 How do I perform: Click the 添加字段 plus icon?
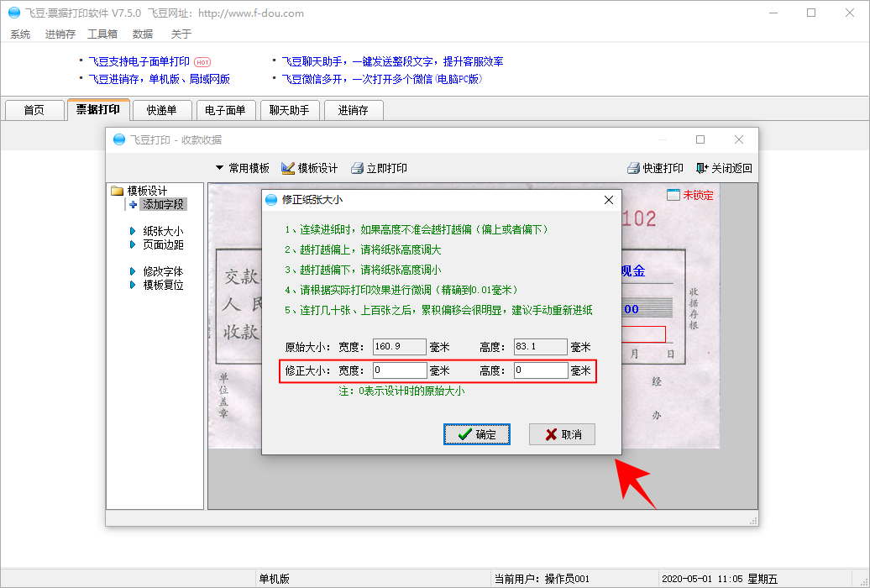coord(133,204)
